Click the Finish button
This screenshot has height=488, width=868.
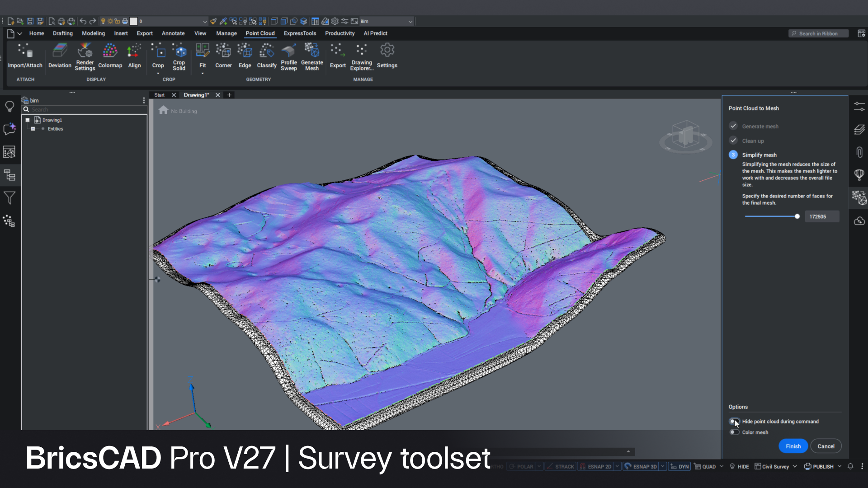click(793, 446)
